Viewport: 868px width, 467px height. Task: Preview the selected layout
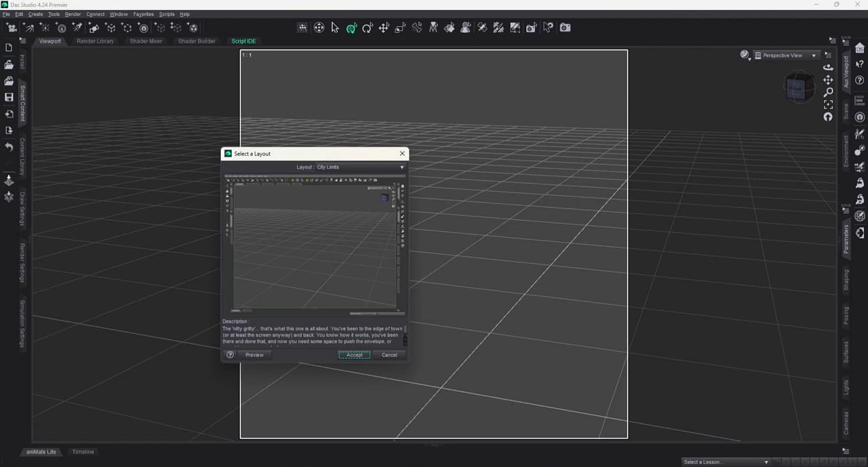[254, 355]
